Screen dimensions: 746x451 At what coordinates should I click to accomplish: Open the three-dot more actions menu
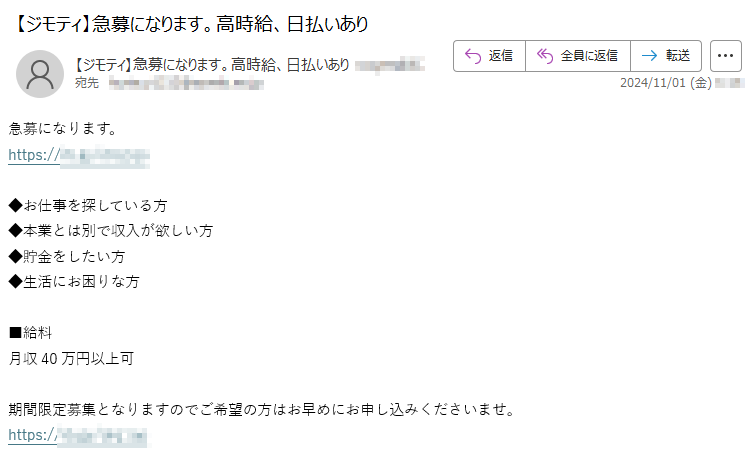726,56
